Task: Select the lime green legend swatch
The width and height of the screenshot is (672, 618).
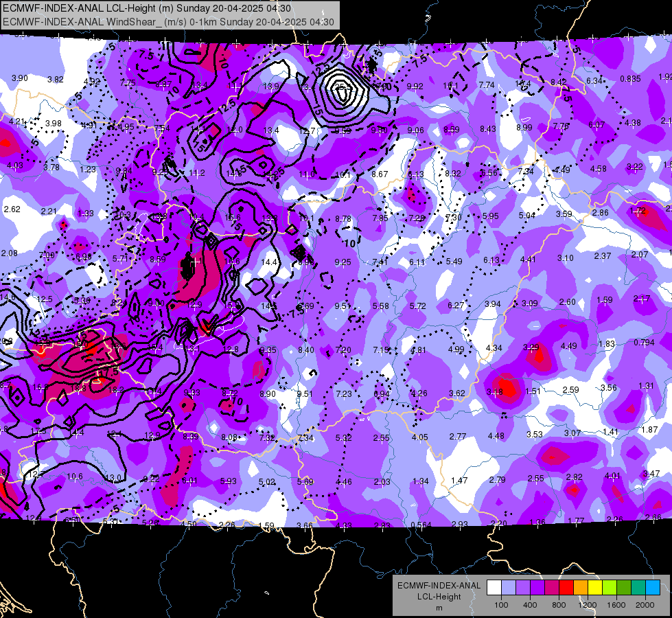Action: pyautogui.click(x=610, y=588)
